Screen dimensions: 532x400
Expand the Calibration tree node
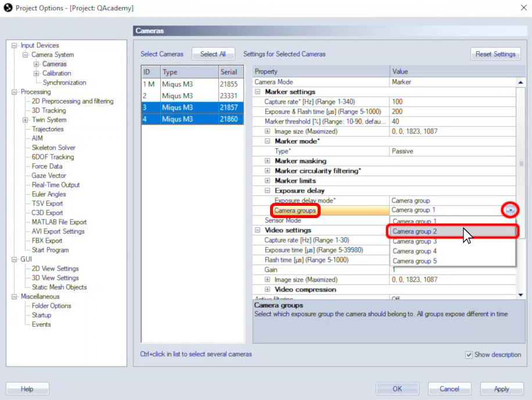[x=36, y=73]
